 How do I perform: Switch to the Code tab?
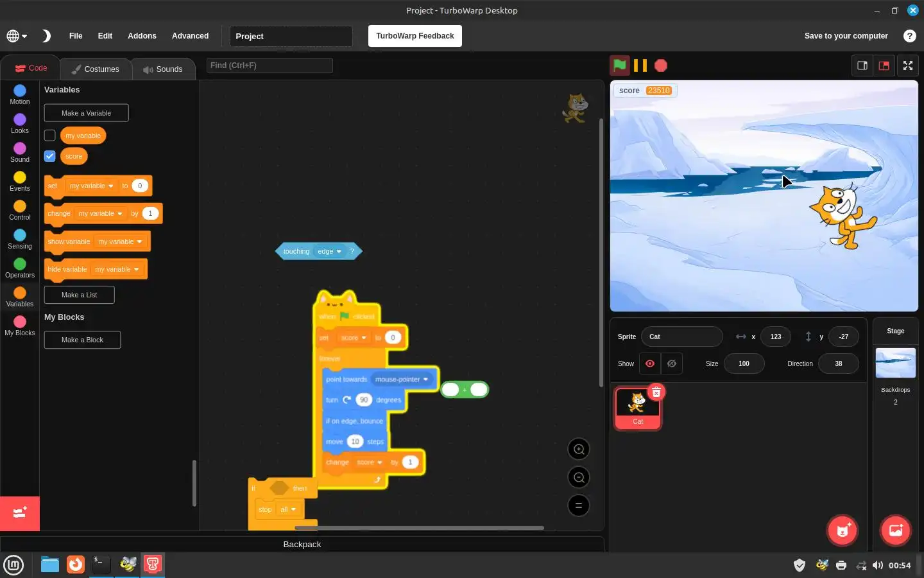(31, 68)
